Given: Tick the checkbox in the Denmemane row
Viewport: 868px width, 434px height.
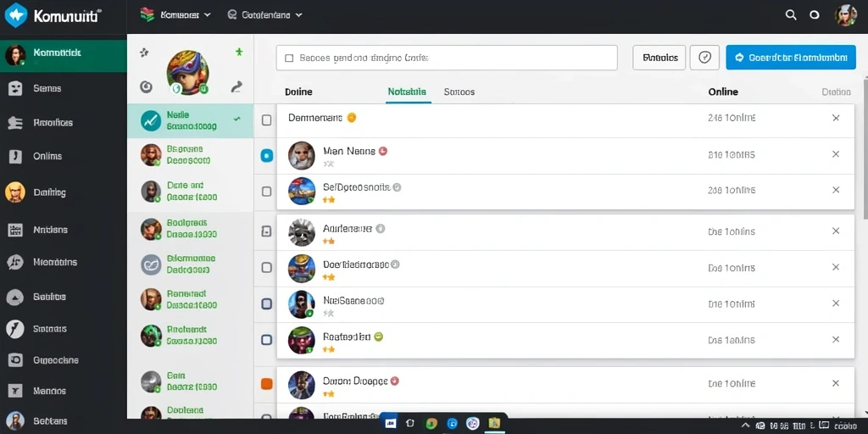Looking at the screenshot, I should point(266,120).
